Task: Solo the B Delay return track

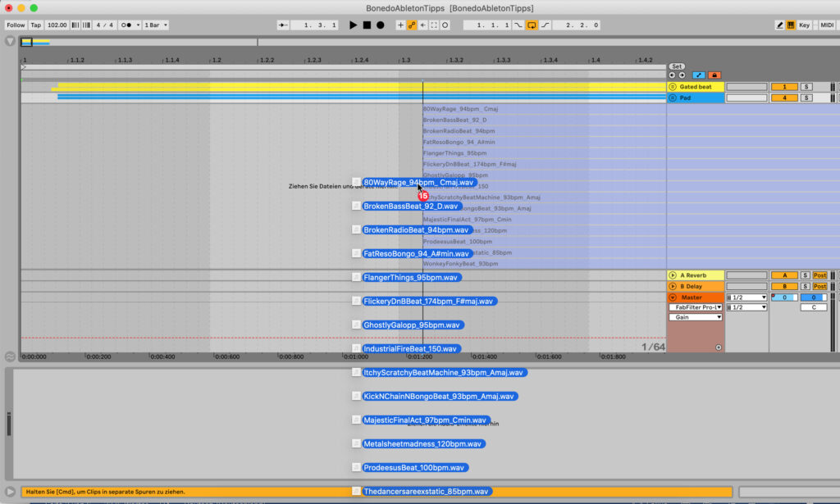Action: coord(806,286)
